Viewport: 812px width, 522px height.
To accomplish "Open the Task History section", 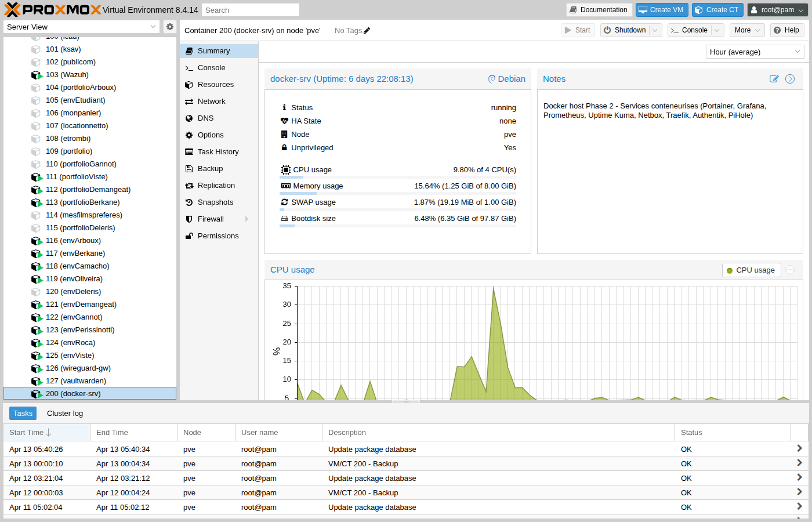I will 219,152.
